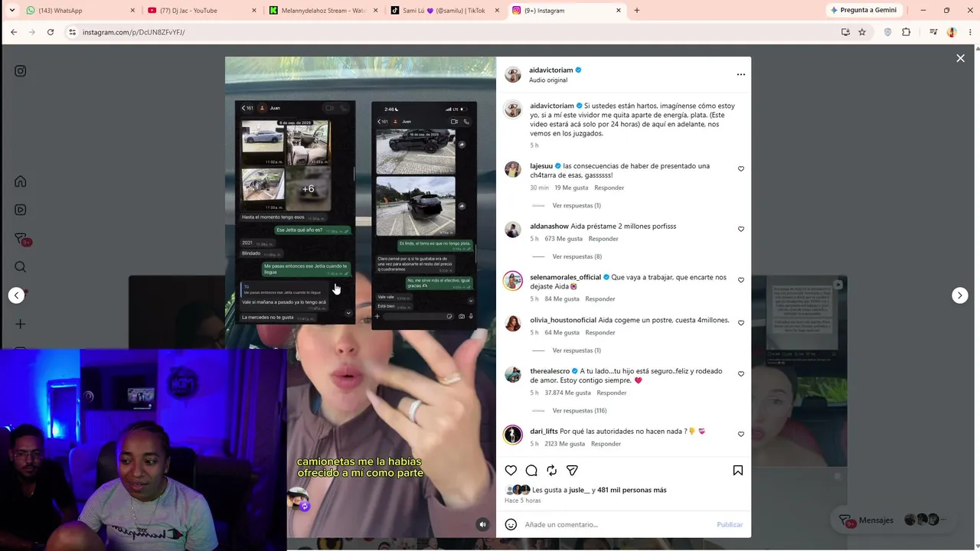The image size is (980, 551).
Task: Click the create new post plus icon
Action: 21,324
